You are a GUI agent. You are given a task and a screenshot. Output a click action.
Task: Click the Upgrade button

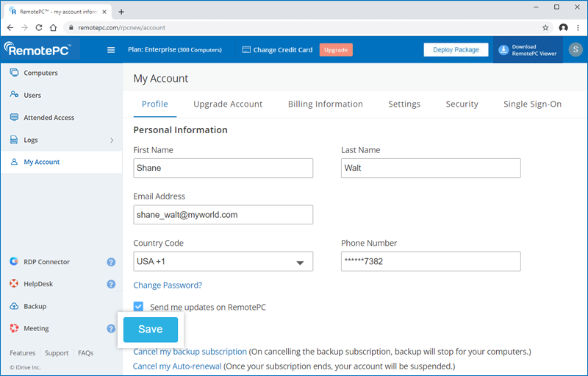tap(336, 50)
